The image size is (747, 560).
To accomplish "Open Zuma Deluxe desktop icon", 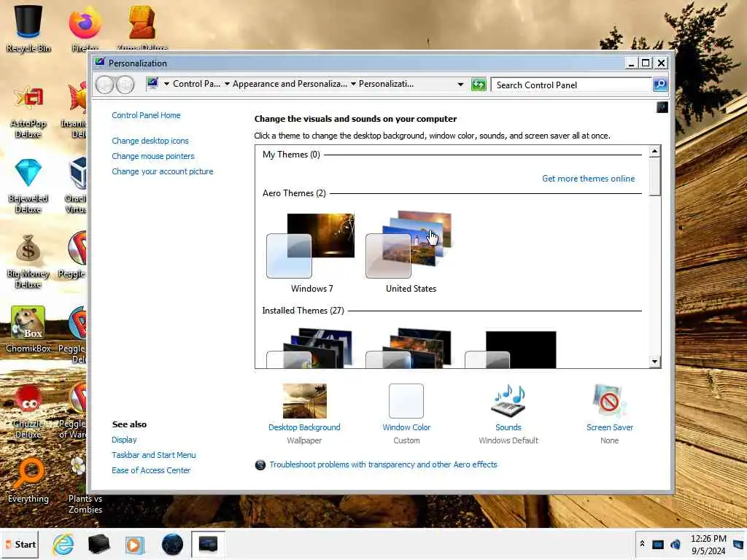I will click(142, 28).
